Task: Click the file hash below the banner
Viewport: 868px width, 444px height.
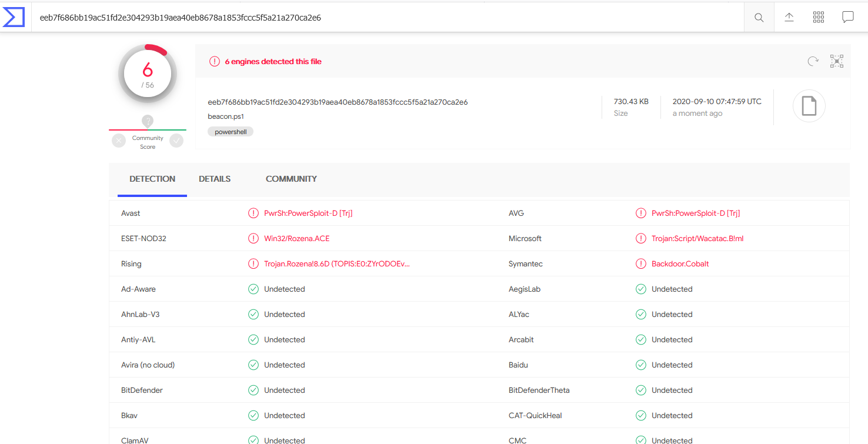Action: [338, 102]
